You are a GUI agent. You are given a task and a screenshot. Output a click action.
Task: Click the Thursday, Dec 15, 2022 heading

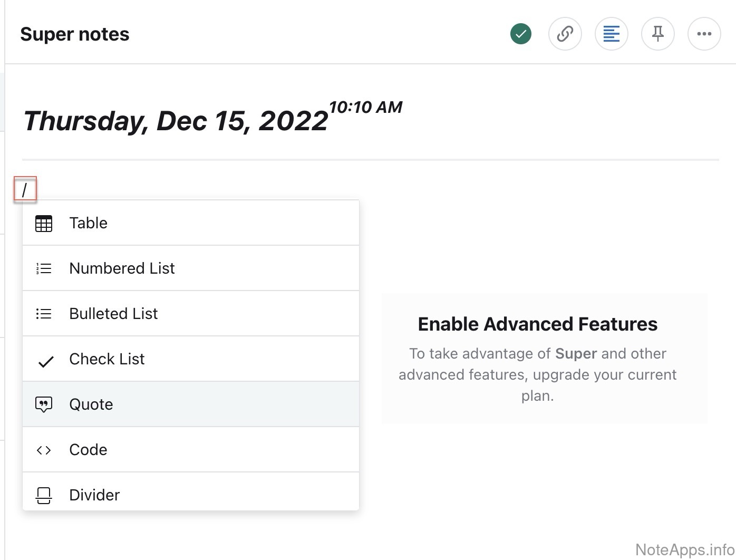pyautogui.click(x=176, y=121)
